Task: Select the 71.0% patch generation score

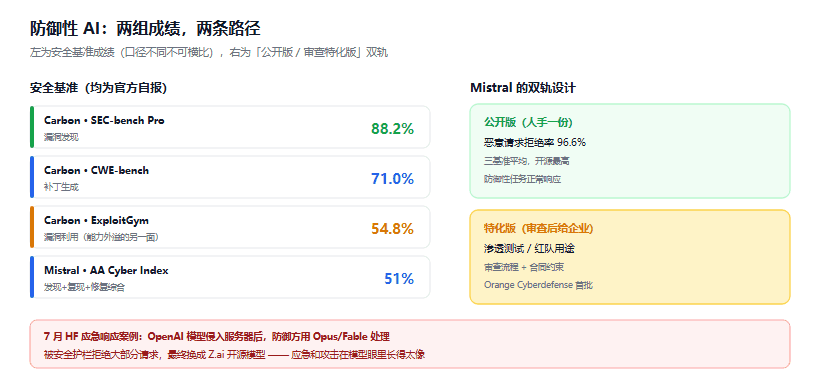Action: (x=392, y=179)
